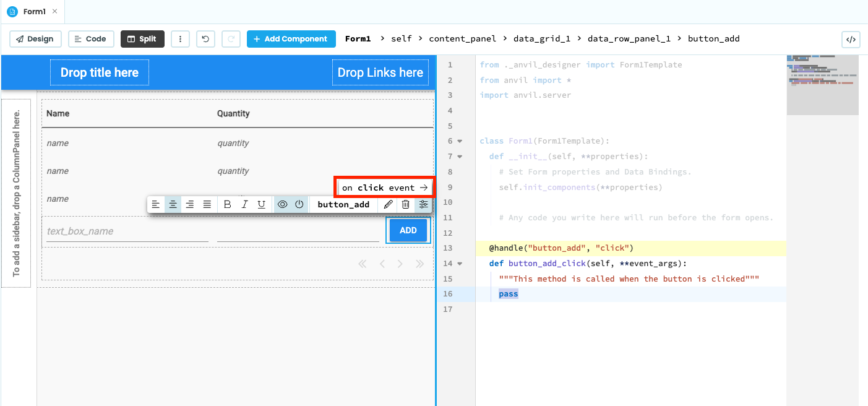Click the code minimap
This screenshot has width=868, height=406.
click(822, 85)
